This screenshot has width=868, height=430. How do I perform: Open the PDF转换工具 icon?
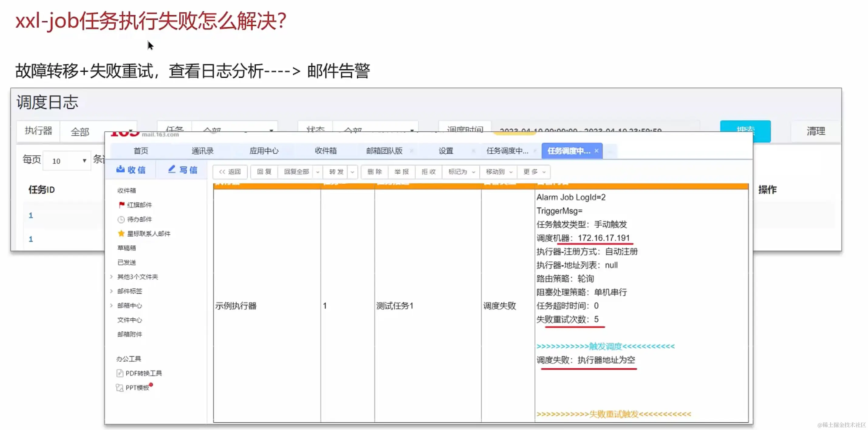[x=120, y=373]
